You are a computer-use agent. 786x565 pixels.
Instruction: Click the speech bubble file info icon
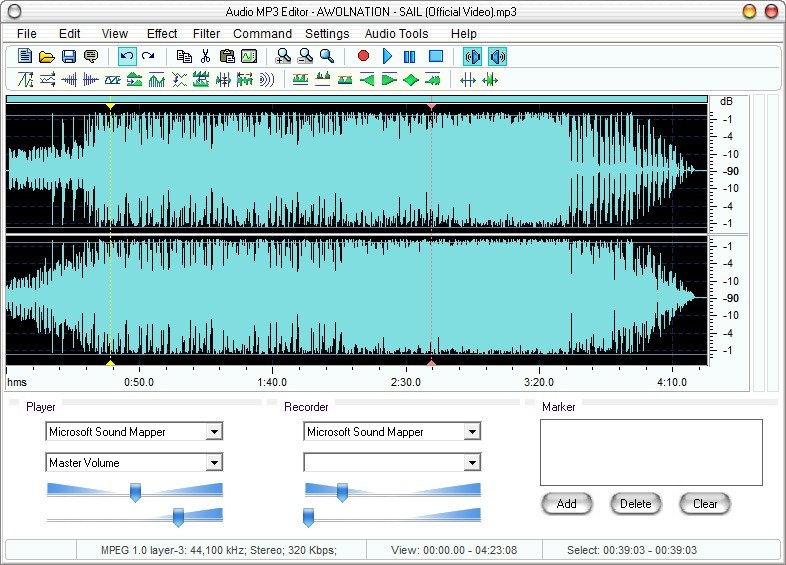tap(91, 56)
